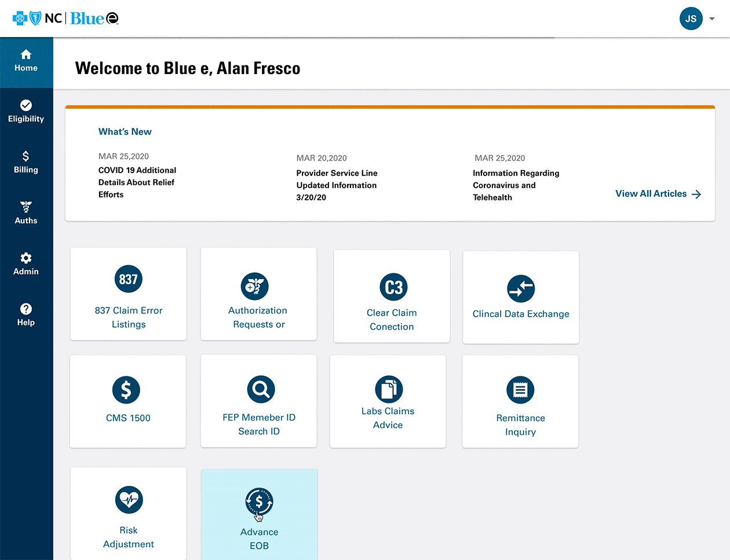Click the Risk Adjustment heart icon
The width and height of the screenshot is (730, 560).
click(129, 500)
